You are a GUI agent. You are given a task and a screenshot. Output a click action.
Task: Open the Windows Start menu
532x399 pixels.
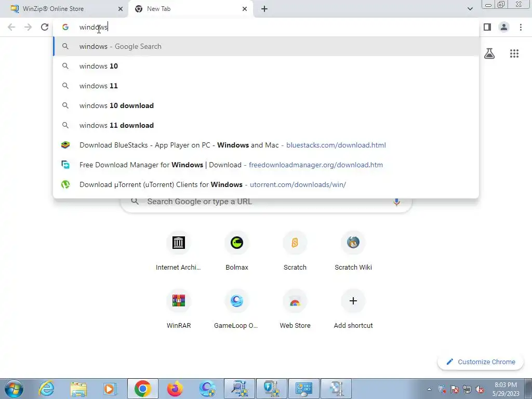[x=14, y=389]
